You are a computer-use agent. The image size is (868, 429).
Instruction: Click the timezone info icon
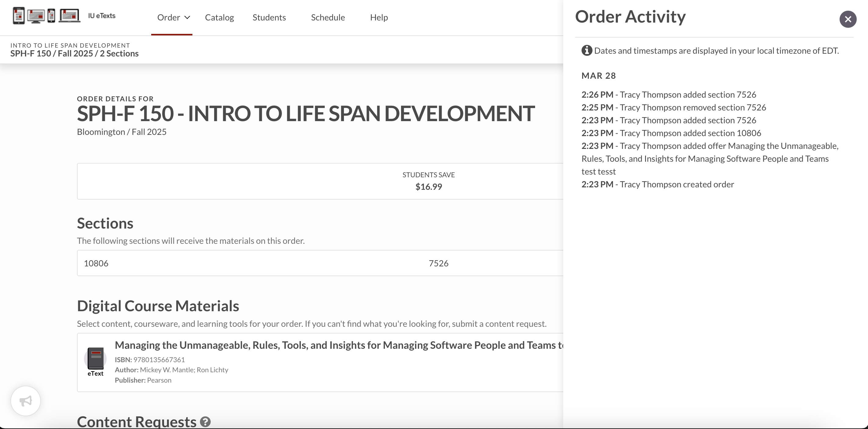coord(587,51)
